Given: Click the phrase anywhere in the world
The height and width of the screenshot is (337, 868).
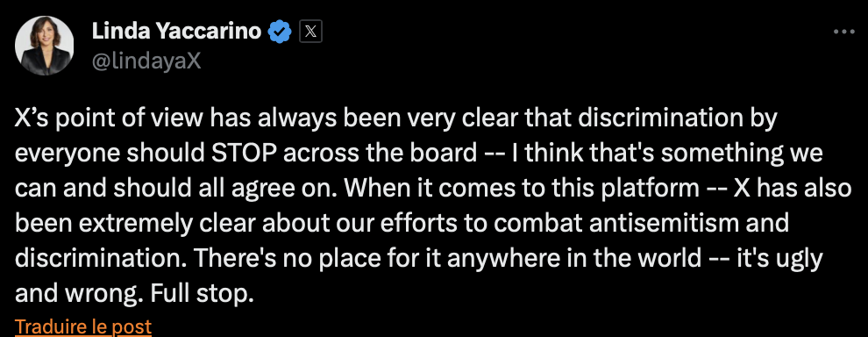Looking at the screenshot, I should 575,259.
